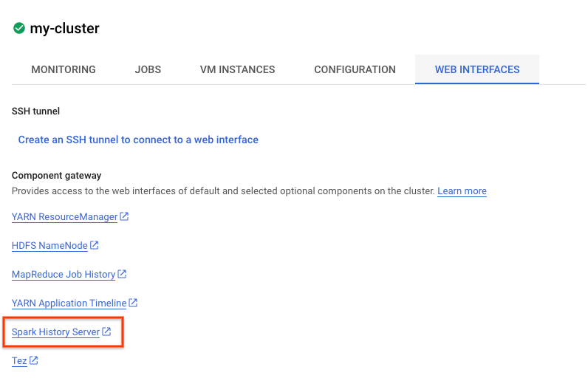This screenshot has height=381, width=588.
Task: Launch the MapReduce Job History link
Action: tap(64, 274)
